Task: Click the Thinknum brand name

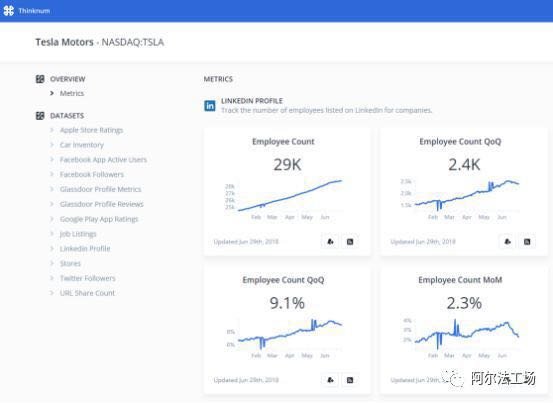Action: (34, 11)
